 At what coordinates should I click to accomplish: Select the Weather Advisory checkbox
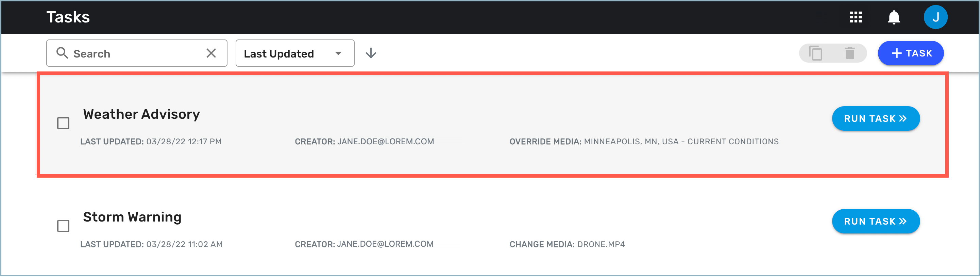point(63,123)
